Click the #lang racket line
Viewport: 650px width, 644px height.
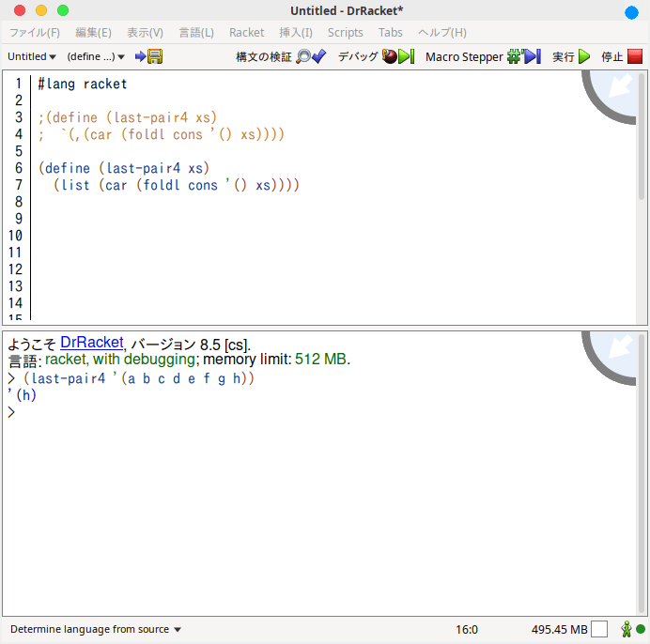click(82, 84)
